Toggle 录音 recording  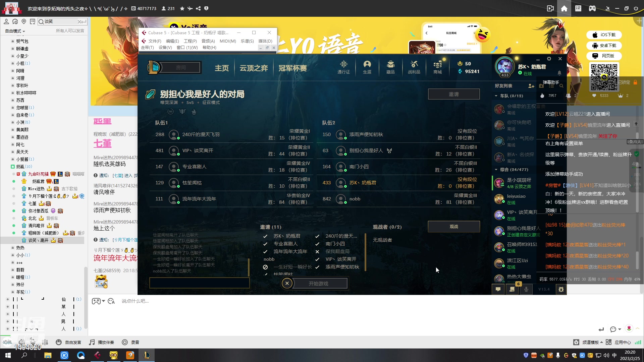tap(130, 342)
